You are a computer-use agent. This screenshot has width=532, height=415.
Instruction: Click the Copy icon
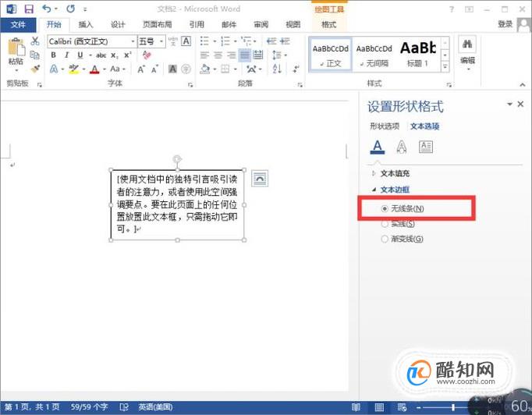coord(34,55)
